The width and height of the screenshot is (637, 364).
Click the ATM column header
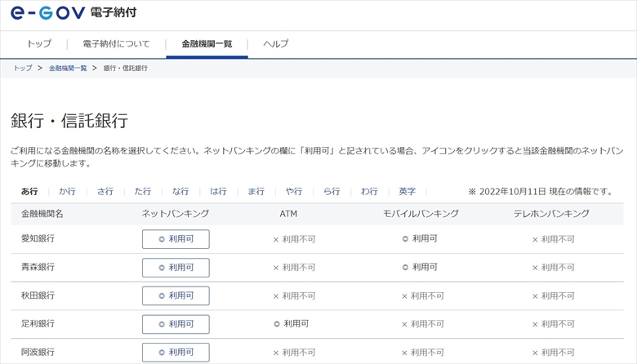point(288,214)
